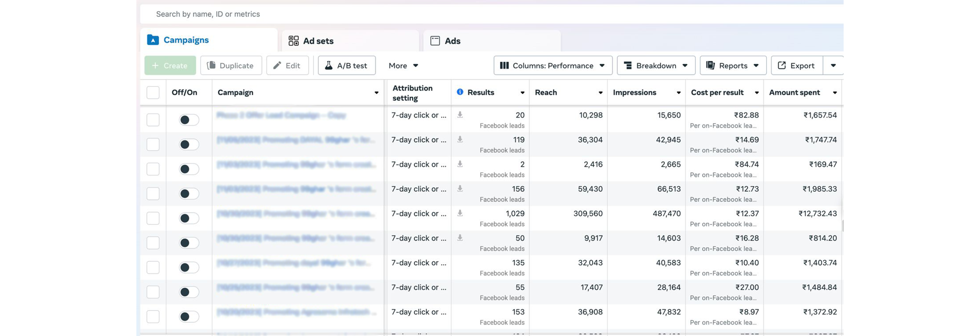Toggle off the top campaign with 20 leads
This screenshot has height=336, width=980.
189,120
